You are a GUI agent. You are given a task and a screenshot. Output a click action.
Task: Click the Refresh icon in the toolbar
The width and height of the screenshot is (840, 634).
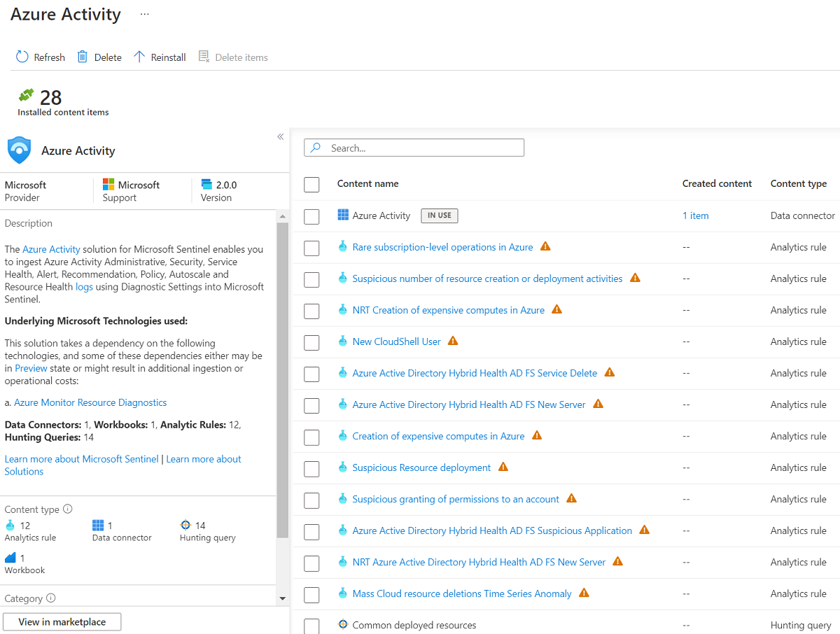20,57
